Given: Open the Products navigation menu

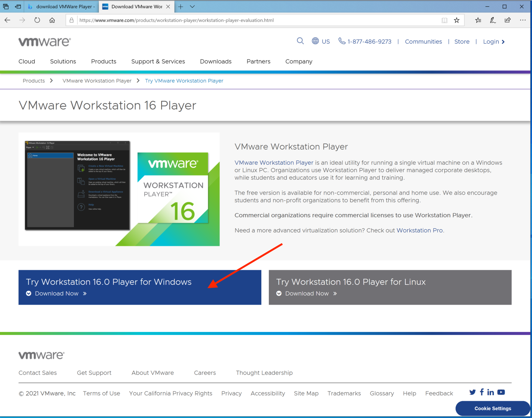Looking at the screenshot, I should (x=104, y=61).
